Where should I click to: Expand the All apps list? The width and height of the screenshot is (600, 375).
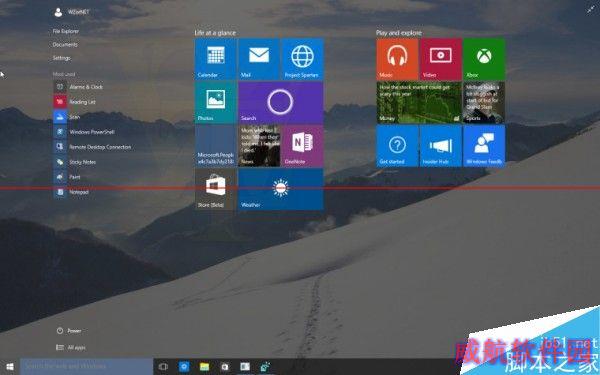[x=71, y=347]
